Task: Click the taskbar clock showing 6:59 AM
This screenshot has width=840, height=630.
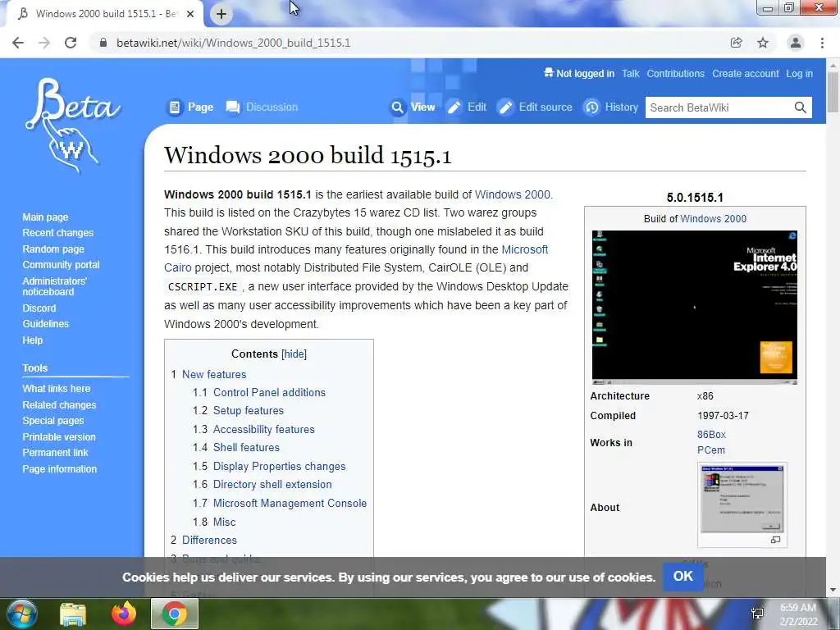Action: pos(798,614)
